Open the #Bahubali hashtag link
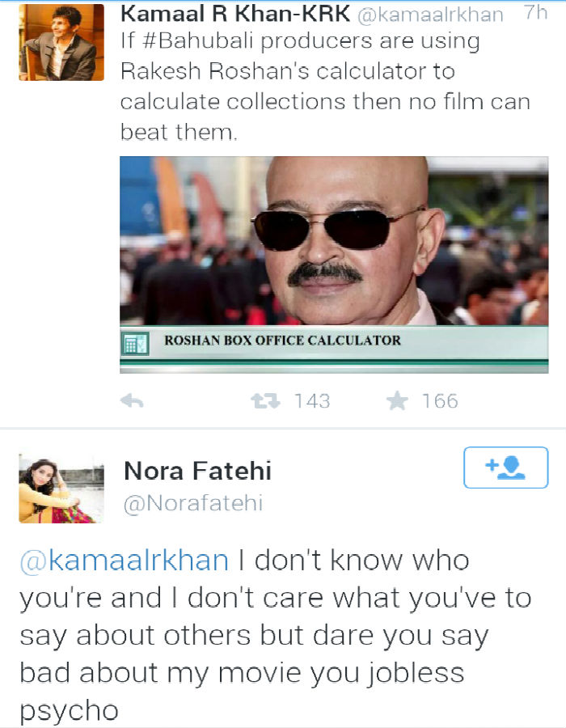 tap(196, 41)
